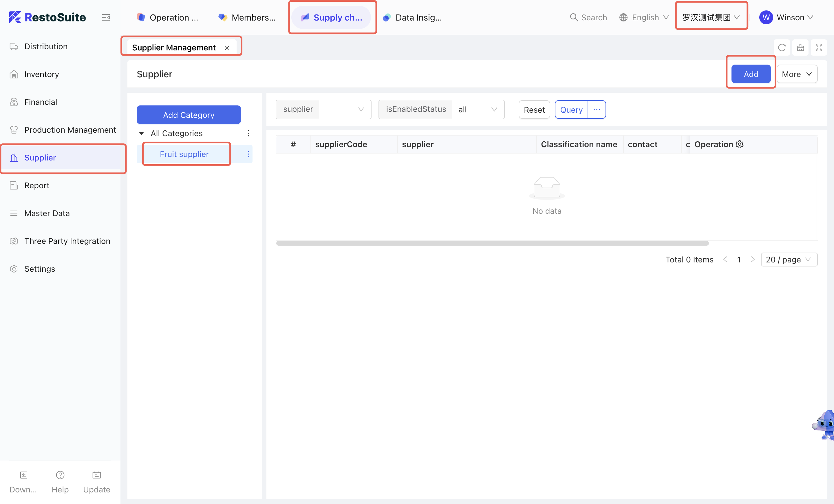This screenshot has height=504, width=834.
Task: Open All Categories three-dot menu
Action: click(248, 133)
